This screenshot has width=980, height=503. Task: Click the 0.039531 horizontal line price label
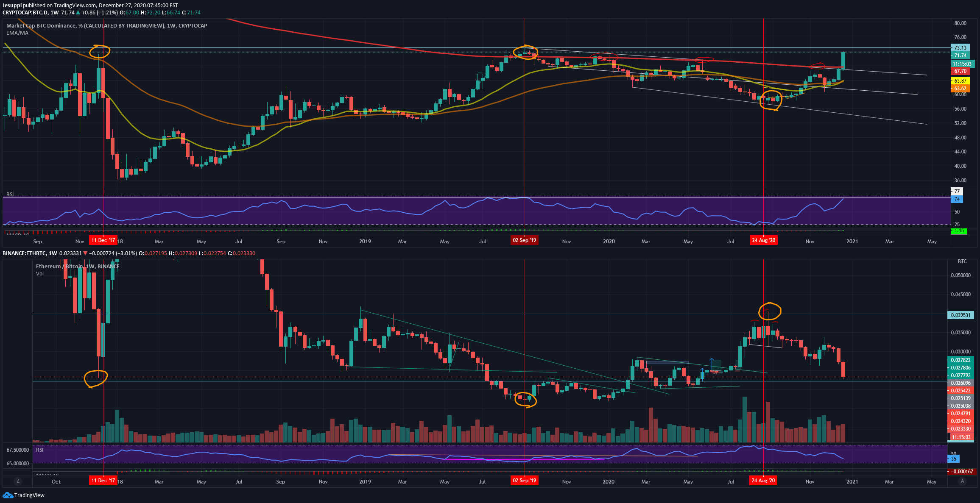[960, 315]
